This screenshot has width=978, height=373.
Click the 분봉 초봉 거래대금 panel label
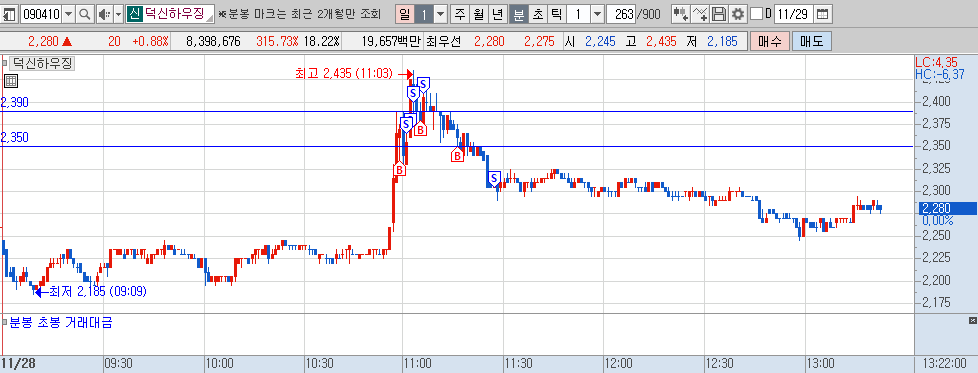[x=61, y=322]
